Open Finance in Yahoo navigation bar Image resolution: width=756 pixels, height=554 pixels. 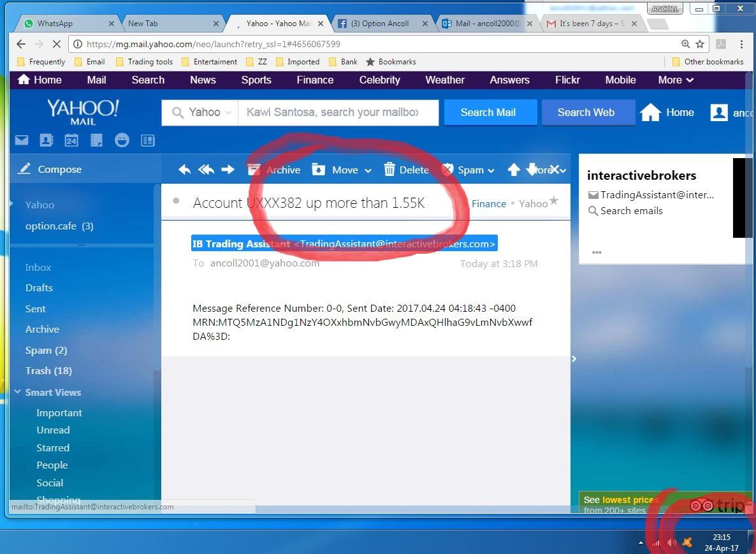pyautogui.click(x=315, y=80)
